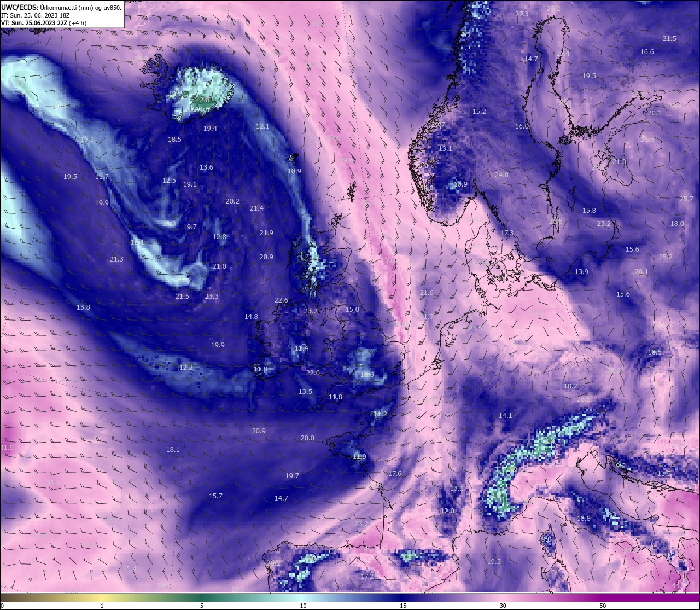Click the 20.0 value on the map

click(x=307, y=438)
